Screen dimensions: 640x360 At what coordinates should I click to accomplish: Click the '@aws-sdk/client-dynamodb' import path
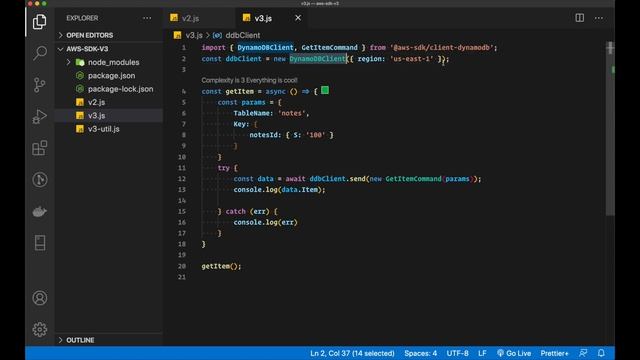tap(442, 48)
